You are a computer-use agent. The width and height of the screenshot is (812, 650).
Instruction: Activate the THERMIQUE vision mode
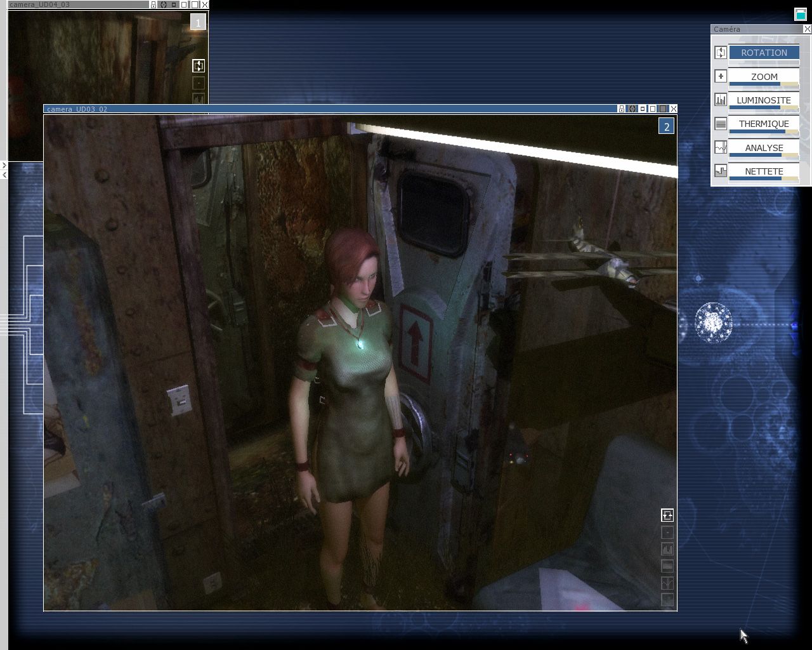click(x=764, y=124)
